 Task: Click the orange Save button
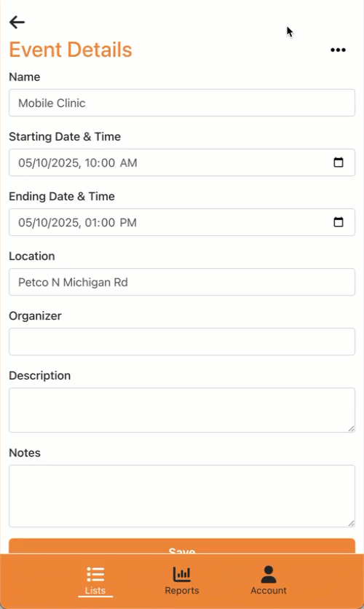182,546
